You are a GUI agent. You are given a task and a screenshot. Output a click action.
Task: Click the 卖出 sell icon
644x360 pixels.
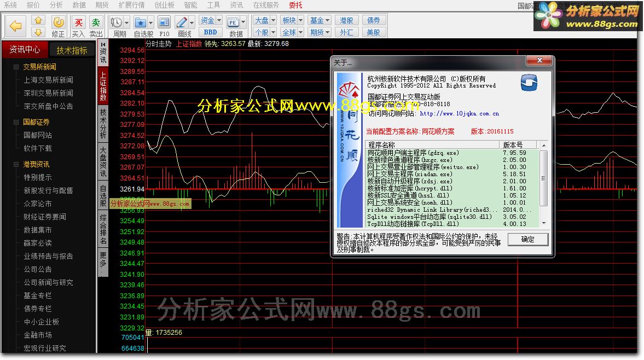(96, 22)
